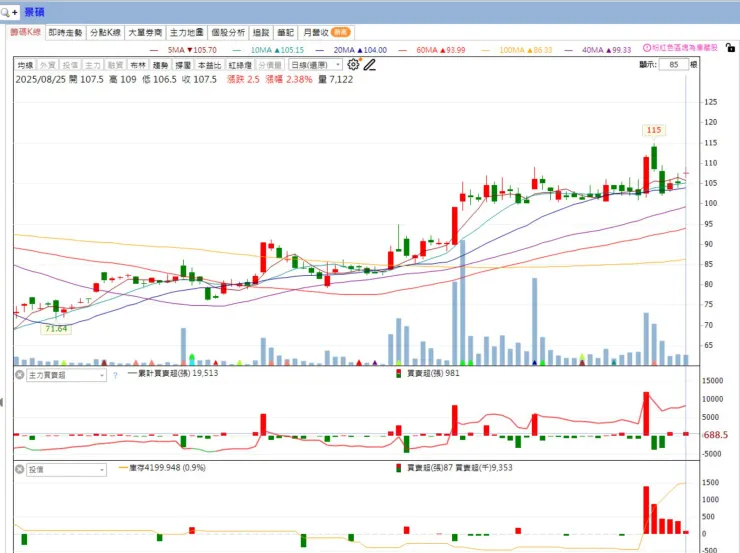
Task: Toggle the 融資 overlay button
Action: [x=116, y=65]
